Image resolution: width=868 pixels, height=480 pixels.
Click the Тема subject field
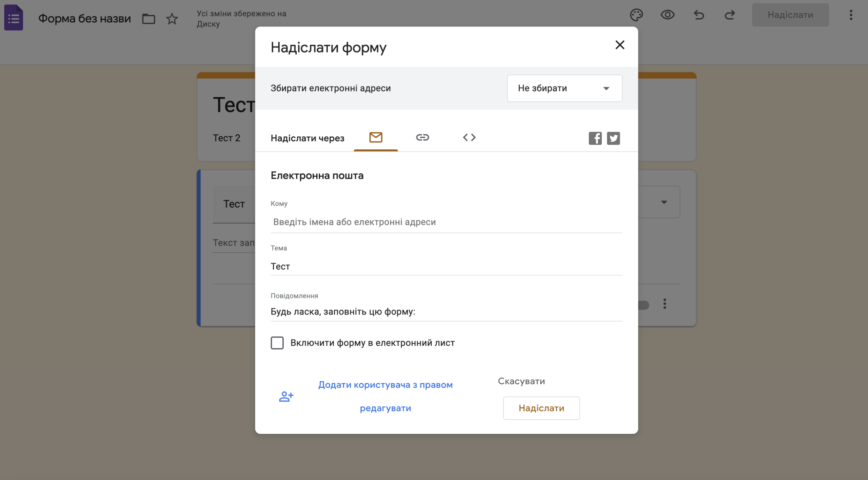[446, 266]
